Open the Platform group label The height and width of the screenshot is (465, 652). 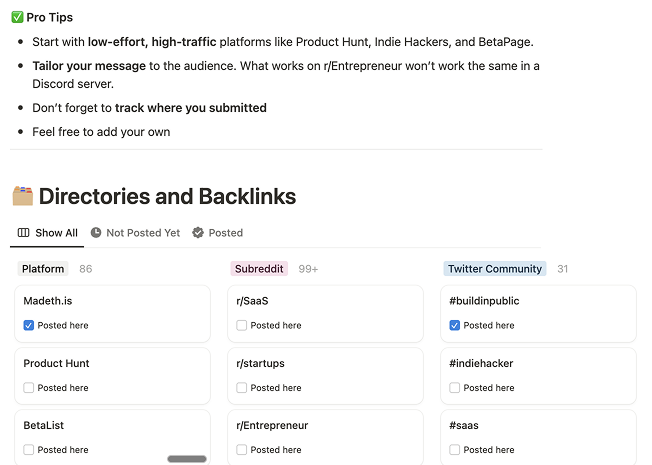click(x=43, y=269)
